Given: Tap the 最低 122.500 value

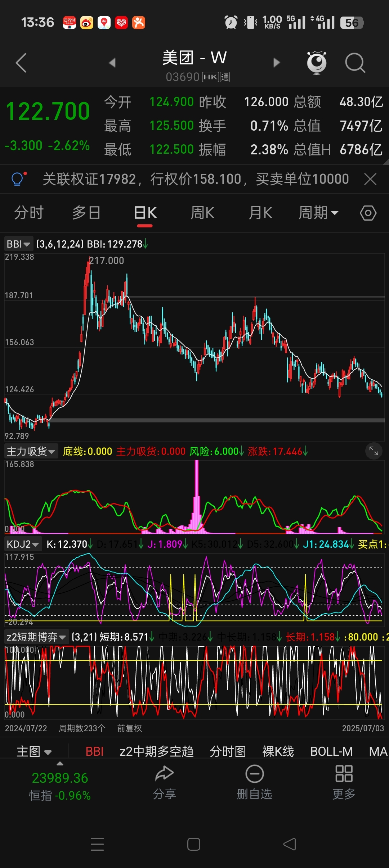Looking at the screenshot, I should tap(172, 149).
